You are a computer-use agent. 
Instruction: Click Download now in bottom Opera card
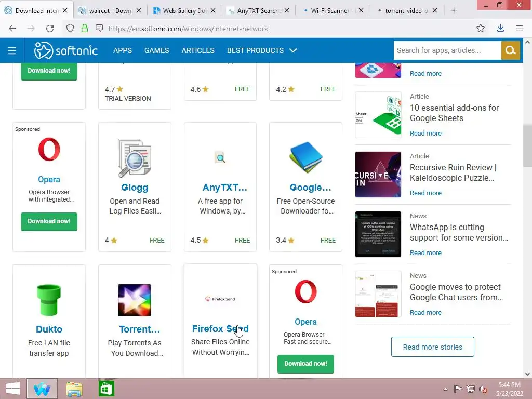click(x=305, y=364)
